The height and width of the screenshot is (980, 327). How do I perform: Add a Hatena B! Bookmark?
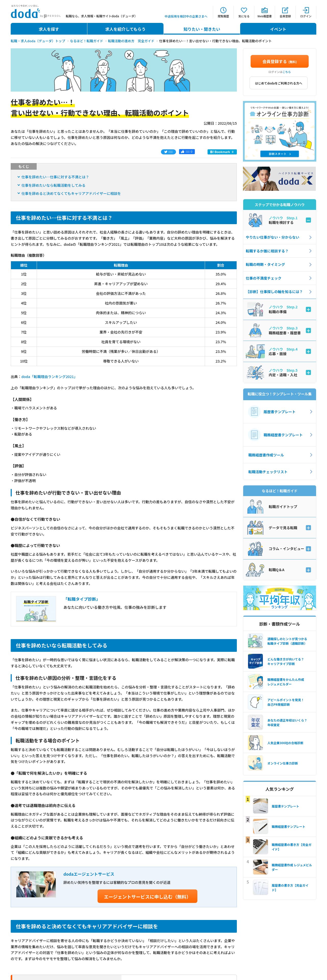[x=222, y=152]
